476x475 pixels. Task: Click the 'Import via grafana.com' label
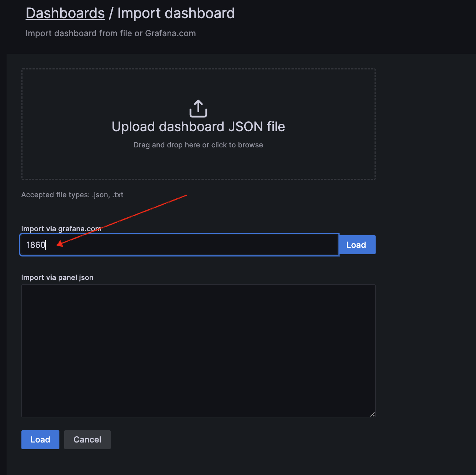click(x=61, y=229)
